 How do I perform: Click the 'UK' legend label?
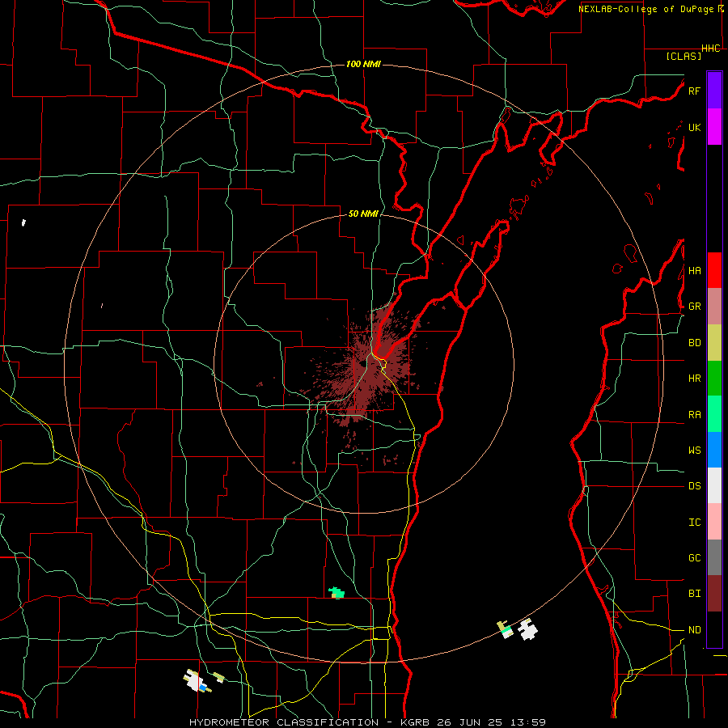(x=694, y=128)
